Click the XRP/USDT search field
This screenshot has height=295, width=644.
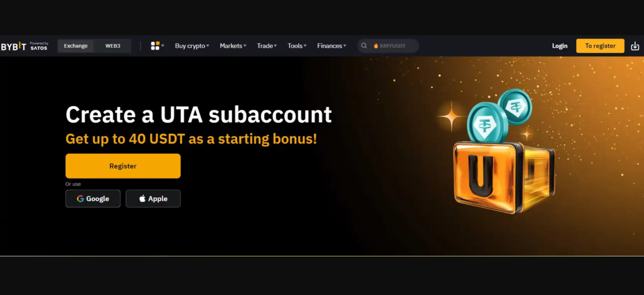(388, 46)
